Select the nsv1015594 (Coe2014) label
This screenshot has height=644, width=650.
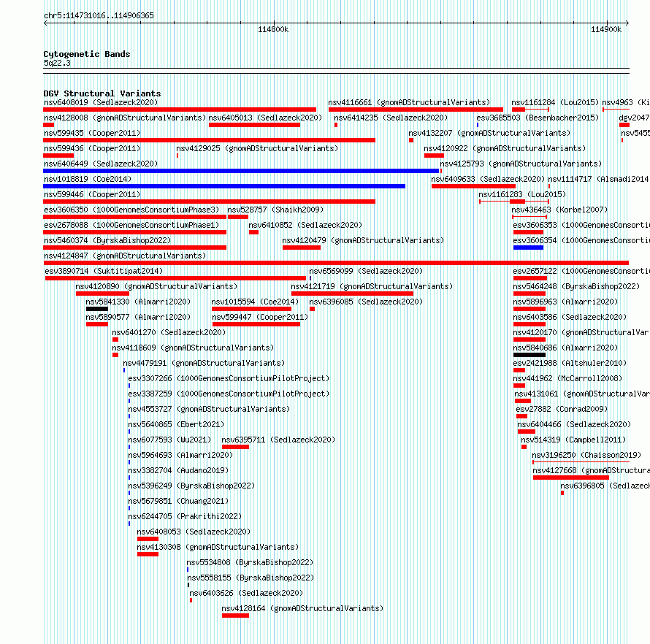click(256, 302)
